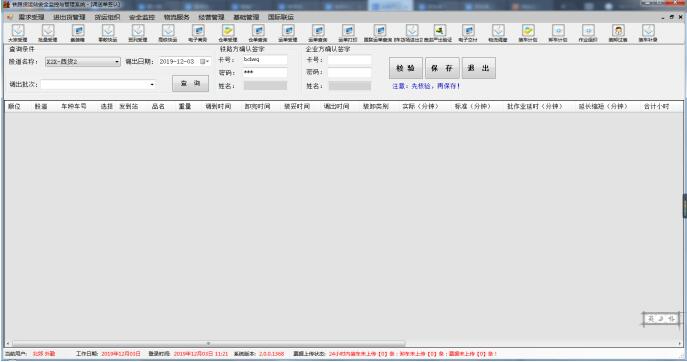Click the 校验 button

tap(406, 68)
